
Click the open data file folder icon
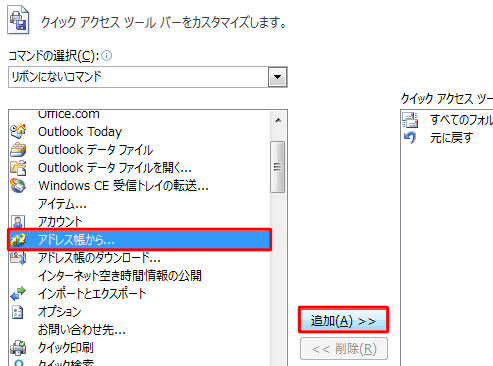point(18,168)
